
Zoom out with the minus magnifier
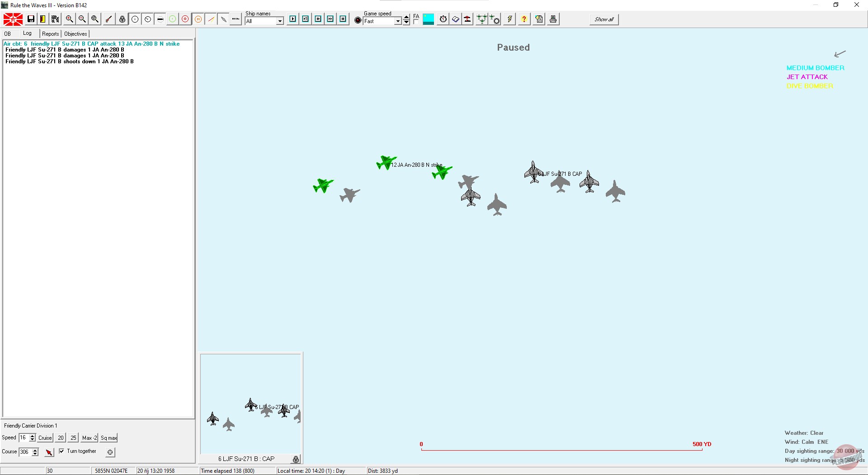[82, 19]
